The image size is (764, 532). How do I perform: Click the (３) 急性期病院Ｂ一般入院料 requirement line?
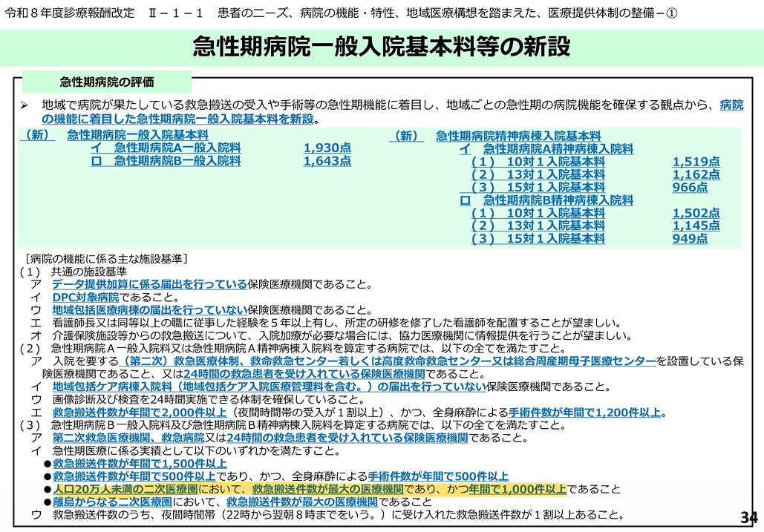293,425
